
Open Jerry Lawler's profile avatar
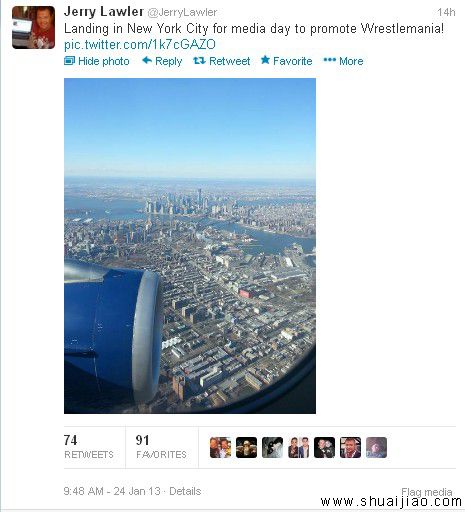33,27
